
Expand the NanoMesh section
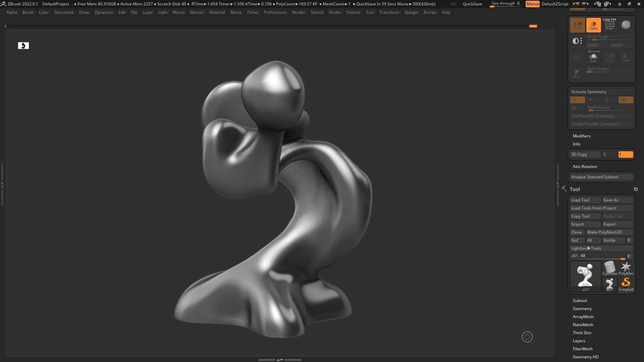tap(583, 325)
